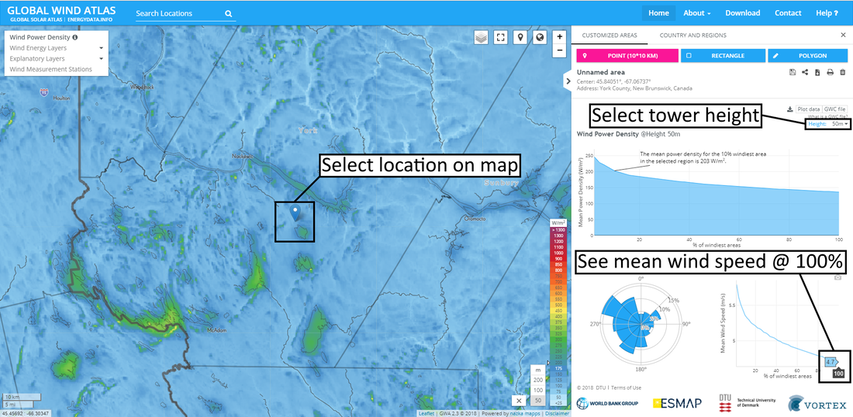The image size is (853, 417).
Task: Close the customized areas panel
Action: click(x=843, y=35)
